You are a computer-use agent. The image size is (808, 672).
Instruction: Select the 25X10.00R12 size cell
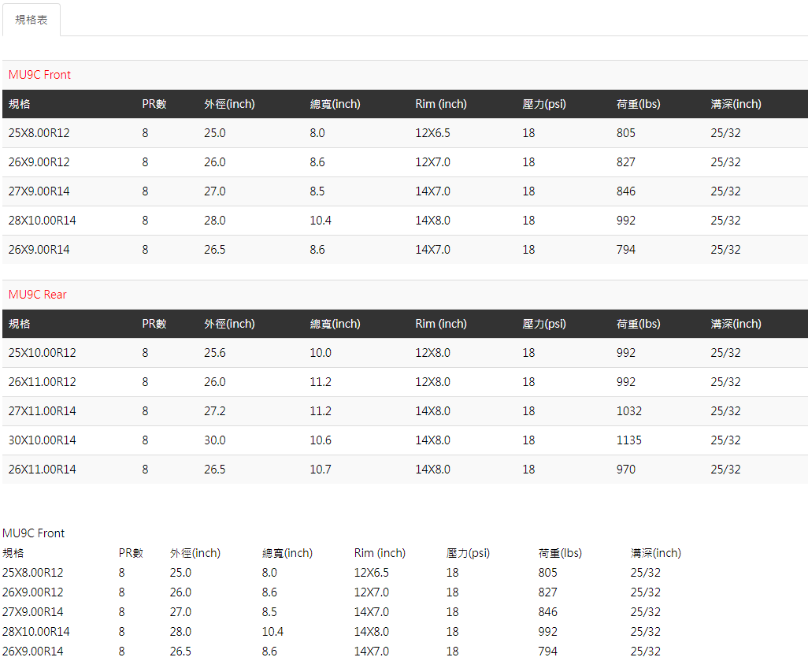[x=43, y=353]
